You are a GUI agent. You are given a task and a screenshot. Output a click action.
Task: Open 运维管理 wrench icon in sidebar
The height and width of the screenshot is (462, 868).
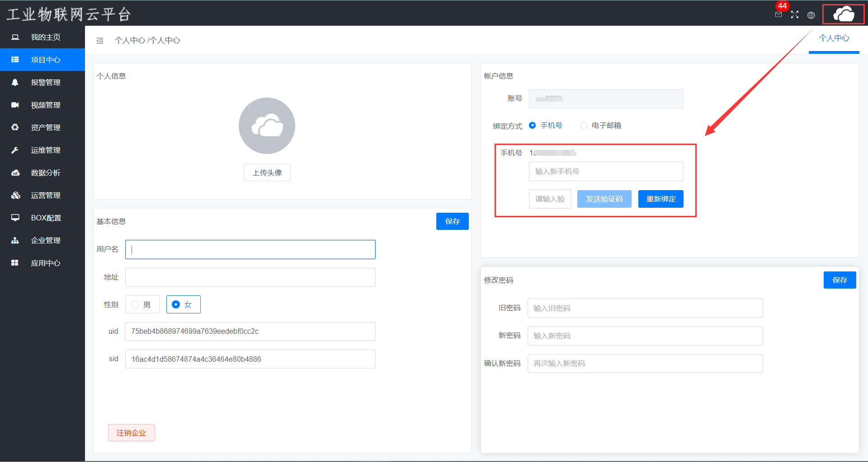click(x=15, y=150)
